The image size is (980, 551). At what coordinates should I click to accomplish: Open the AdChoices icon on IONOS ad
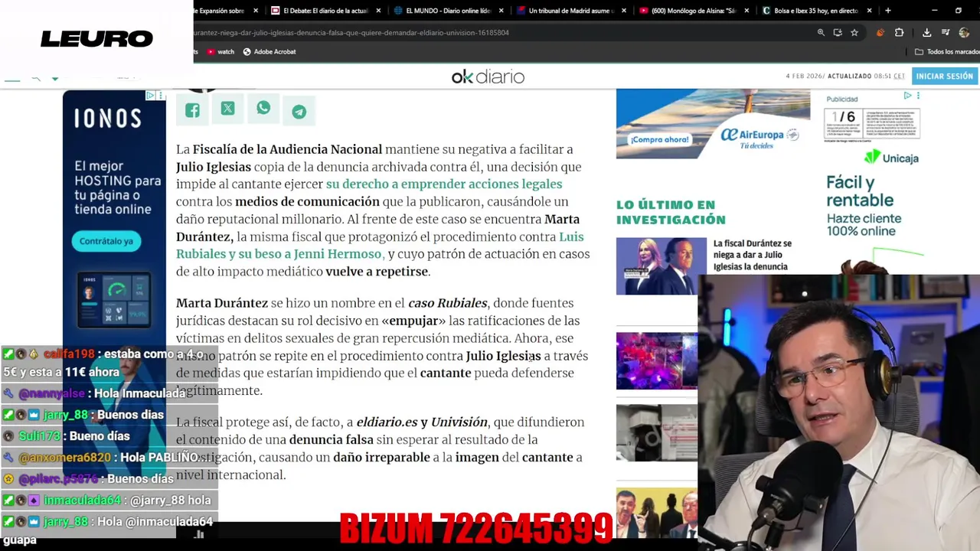tap(151, 96)
